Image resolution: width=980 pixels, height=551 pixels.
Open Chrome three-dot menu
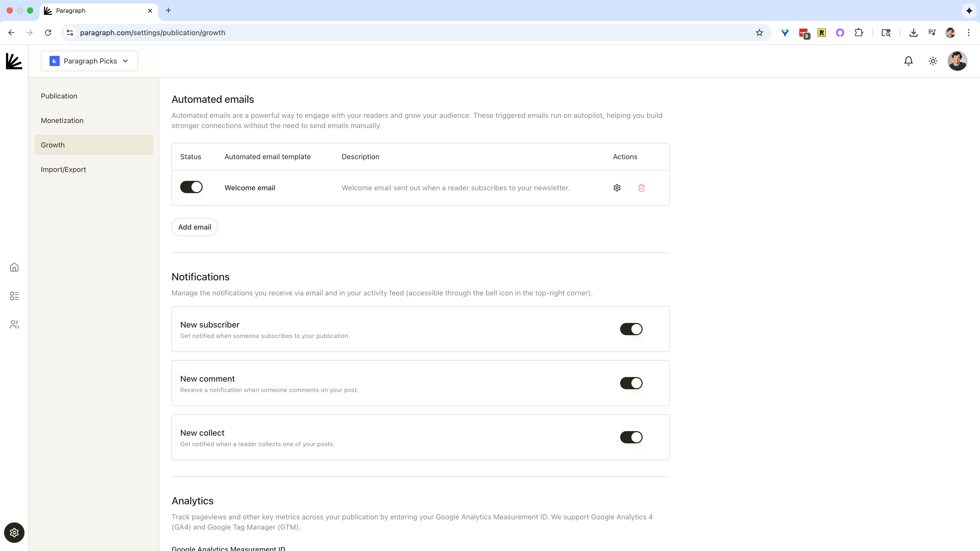(969, 33)
